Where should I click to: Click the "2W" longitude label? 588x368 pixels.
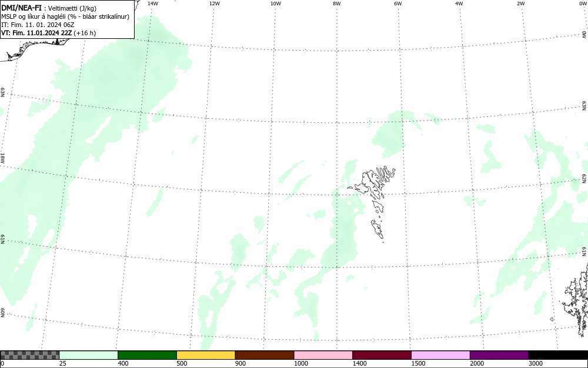click(520, 4)
